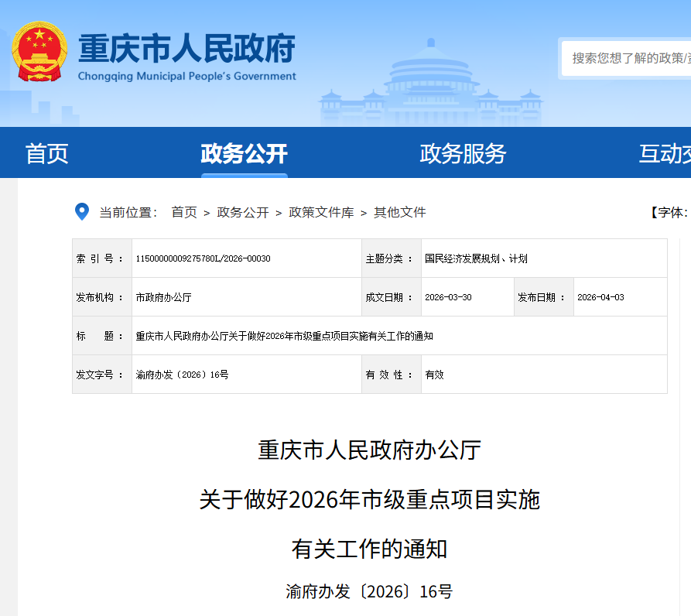Viewport: 691px width, 616px height.
Task: Click the blue location pin icon
Action: [x=81, y=212]
